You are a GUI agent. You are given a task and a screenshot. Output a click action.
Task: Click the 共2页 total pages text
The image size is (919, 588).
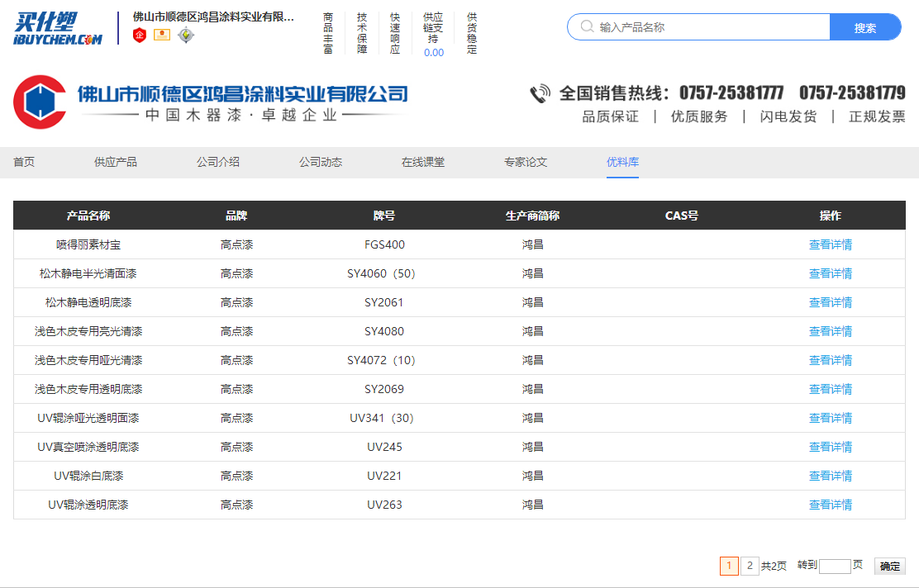point(774,567)
